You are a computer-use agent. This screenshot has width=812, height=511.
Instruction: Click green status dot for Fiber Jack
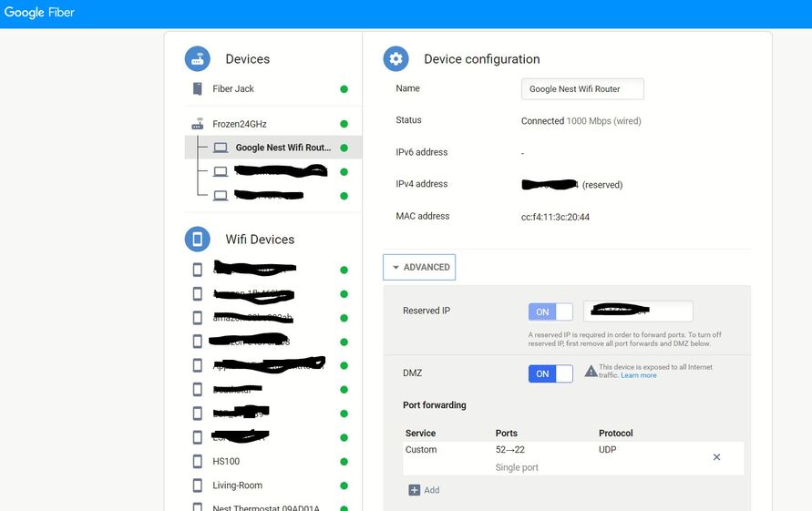[344, 89]
